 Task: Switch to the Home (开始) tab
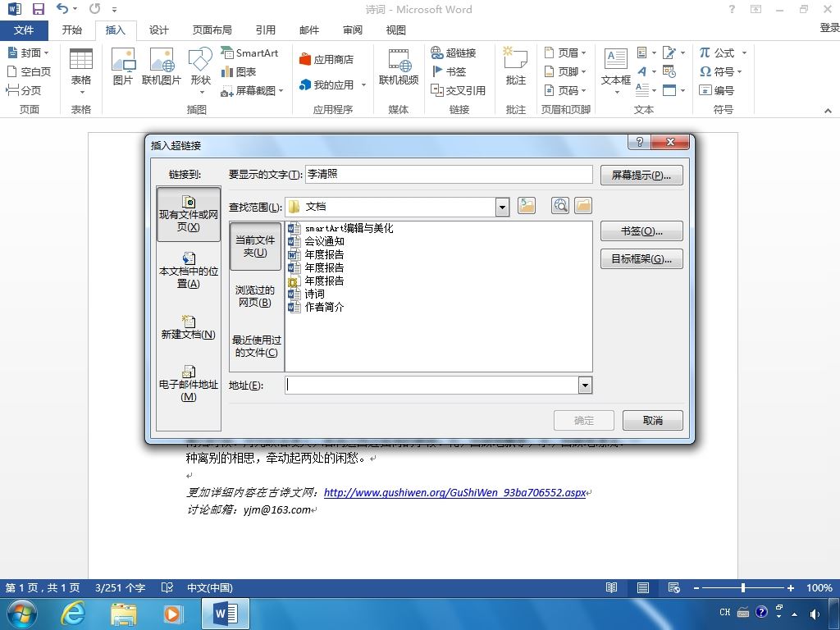[72, 30]
